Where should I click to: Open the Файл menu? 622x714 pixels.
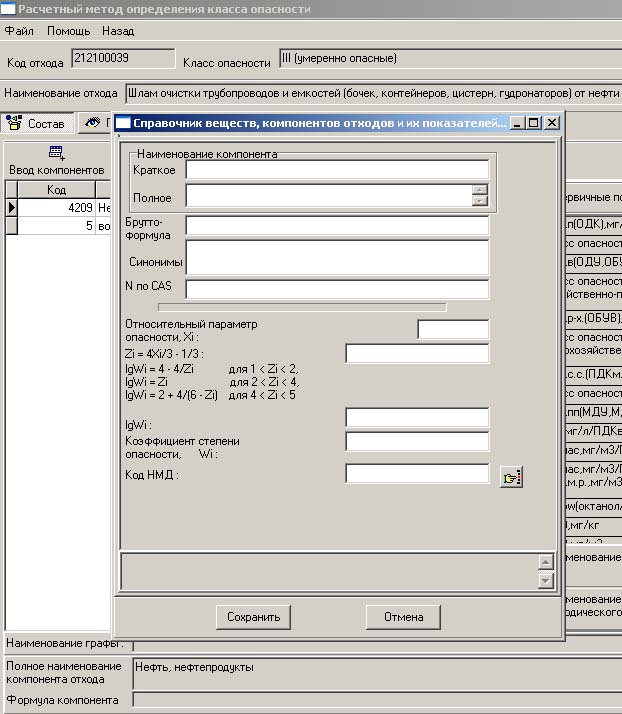point(19,31)
